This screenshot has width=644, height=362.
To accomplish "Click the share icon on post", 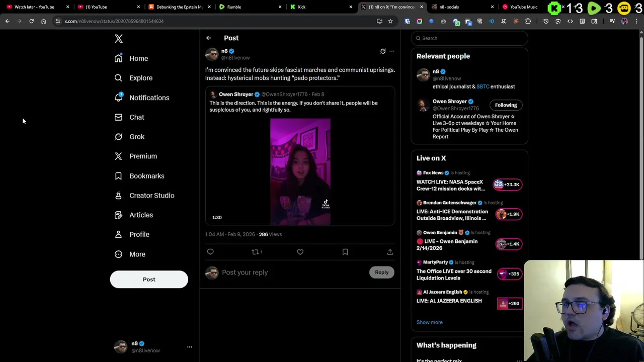I will (390, 252).
